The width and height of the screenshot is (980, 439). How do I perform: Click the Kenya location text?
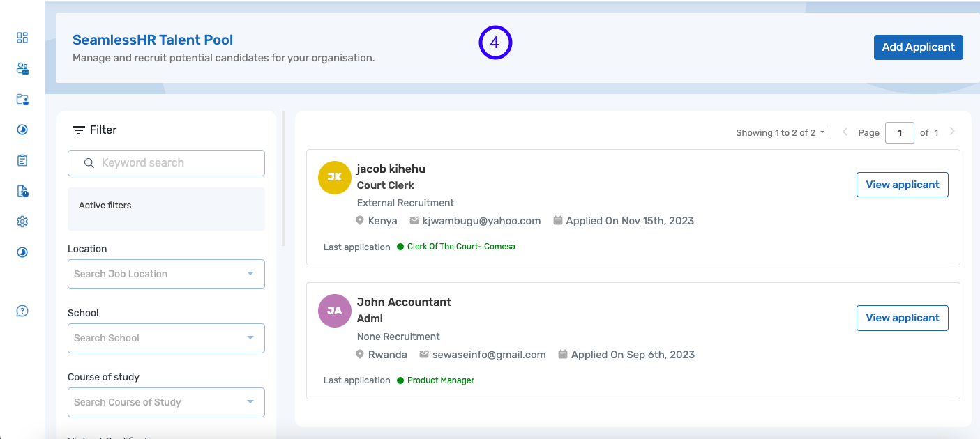[x=383, y=221]
